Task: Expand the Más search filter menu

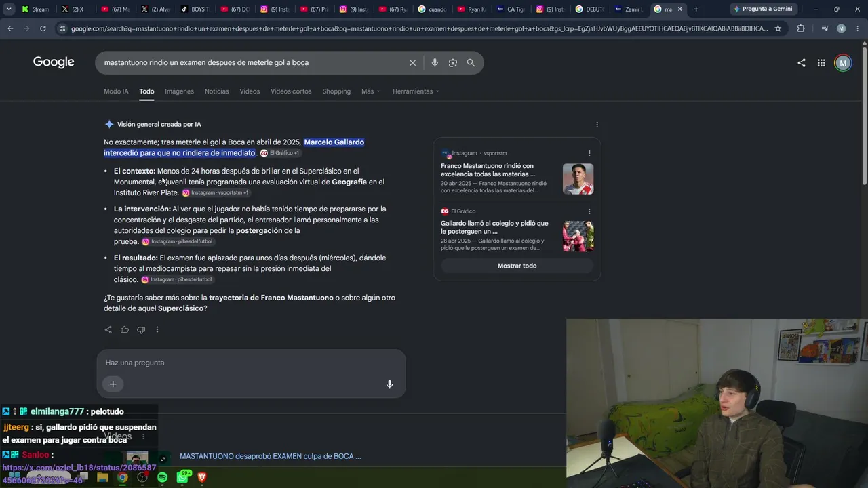Action: click(x=370, y=91)
